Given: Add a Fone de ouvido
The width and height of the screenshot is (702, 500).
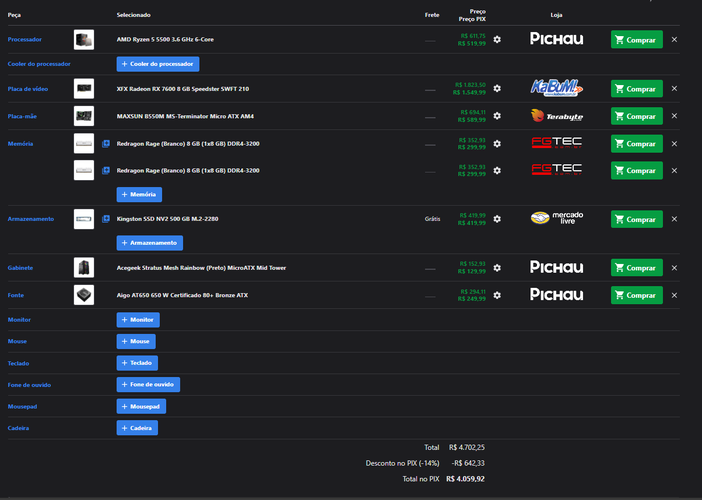Looking at the screenshot, I should pyautogui.click(x=148, y=385).
